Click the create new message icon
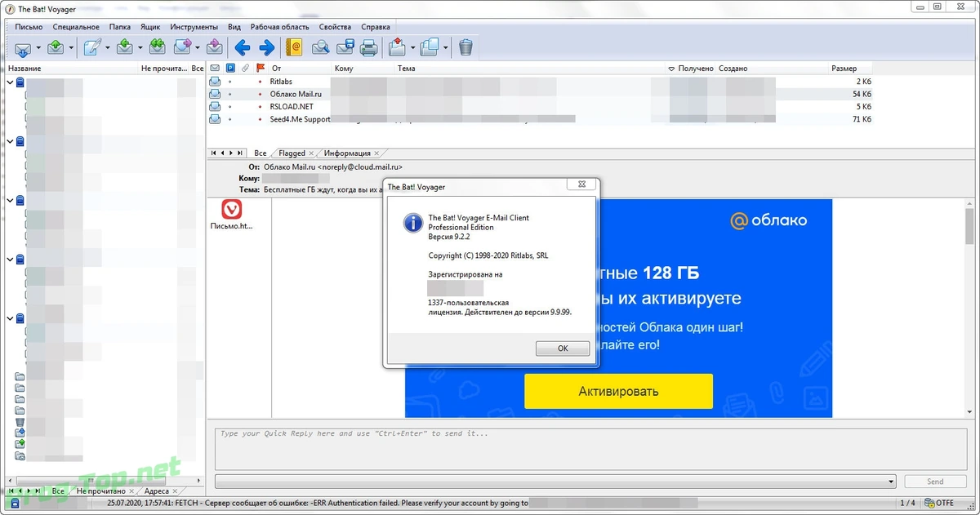 93,47
